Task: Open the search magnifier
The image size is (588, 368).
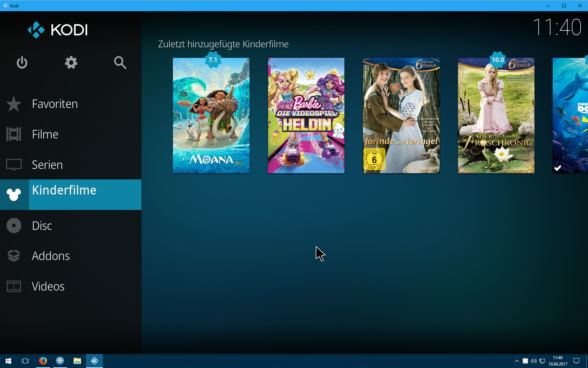Action: click(x=120, y=62)
